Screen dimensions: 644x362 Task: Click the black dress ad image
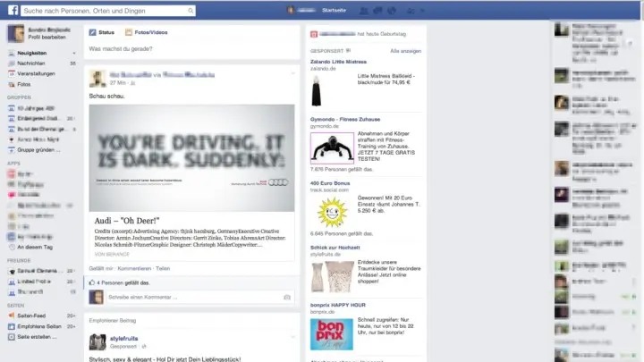click(x=317, y=91)
